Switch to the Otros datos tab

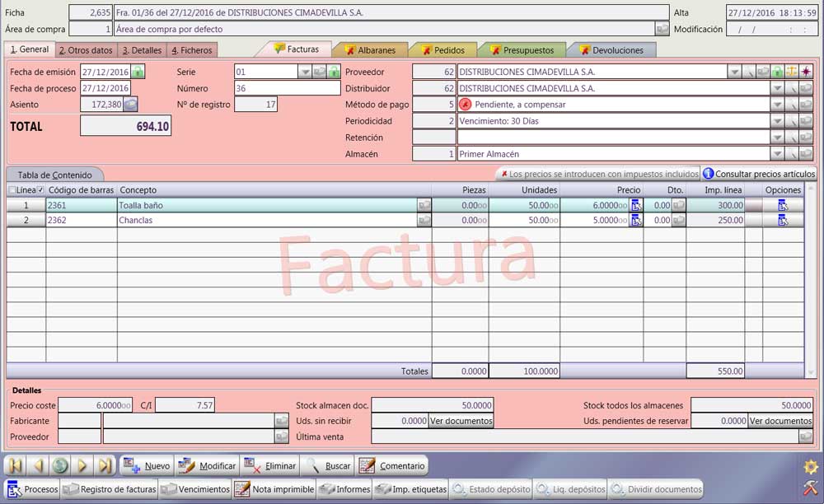point(86,50)
